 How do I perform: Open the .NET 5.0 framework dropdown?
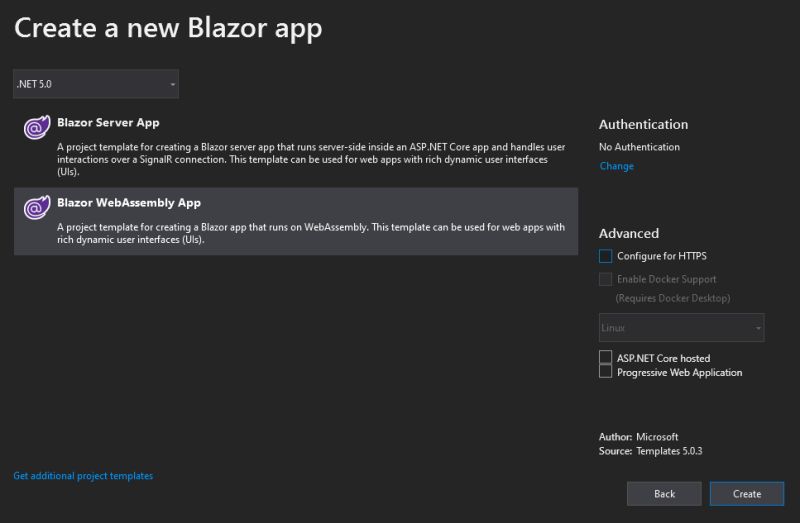tap(96, 84)
